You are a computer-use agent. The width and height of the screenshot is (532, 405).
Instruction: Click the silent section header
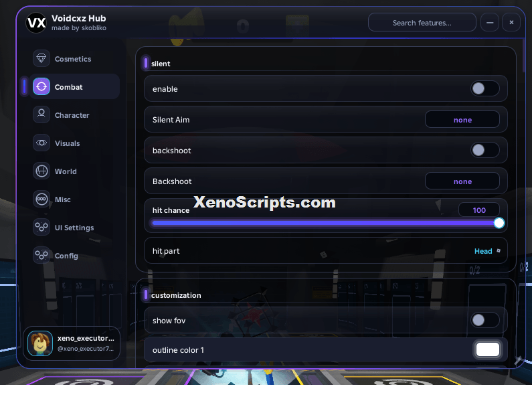161,64
